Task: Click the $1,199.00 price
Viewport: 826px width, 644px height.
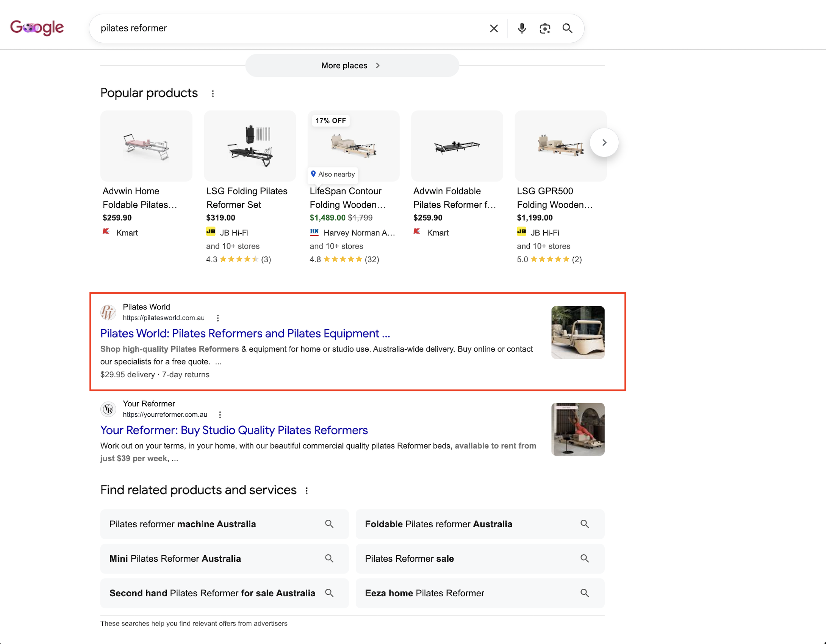Action: 535,218
